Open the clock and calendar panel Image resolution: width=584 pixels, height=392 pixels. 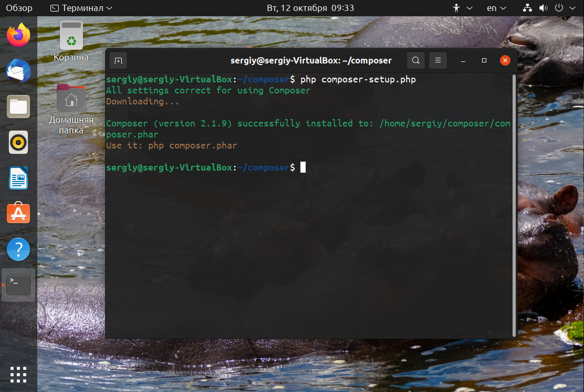[310, 8]
